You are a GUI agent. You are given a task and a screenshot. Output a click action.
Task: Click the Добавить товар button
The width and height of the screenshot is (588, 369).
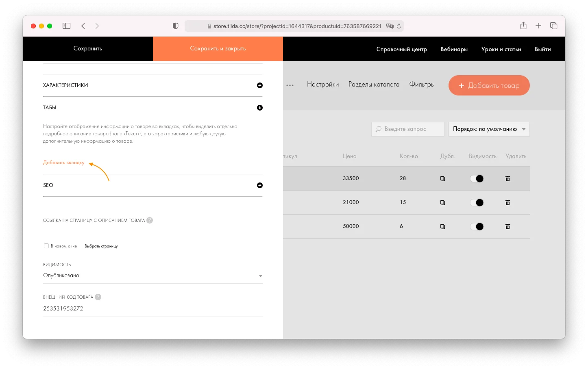point(489,85)
